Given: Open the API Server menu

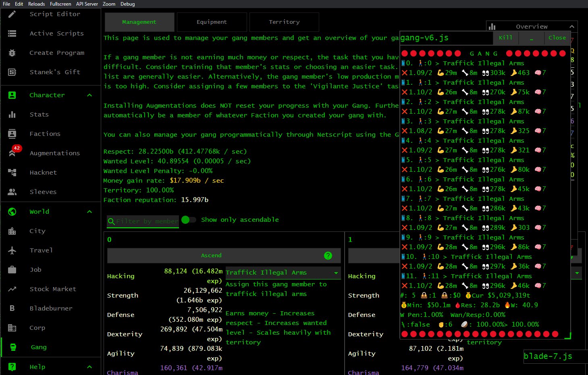Looking at the screenshot, I should tap(87, 4).
